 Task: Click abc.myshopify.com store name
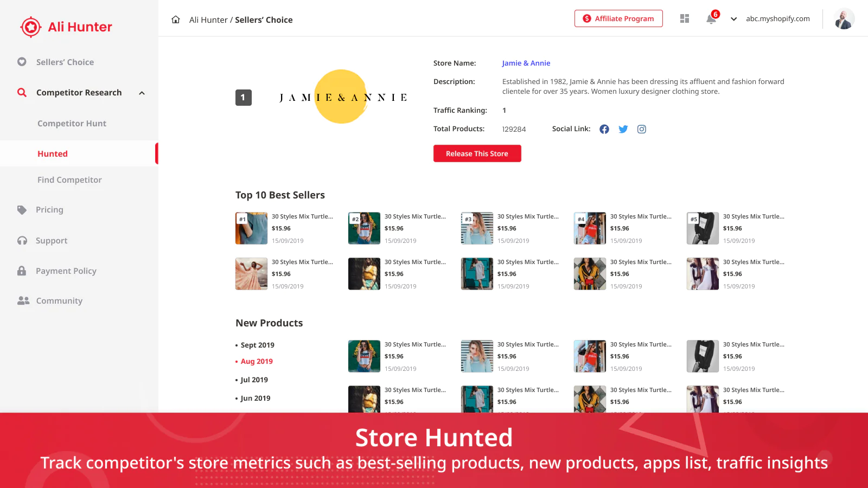(x=778, y=18)
